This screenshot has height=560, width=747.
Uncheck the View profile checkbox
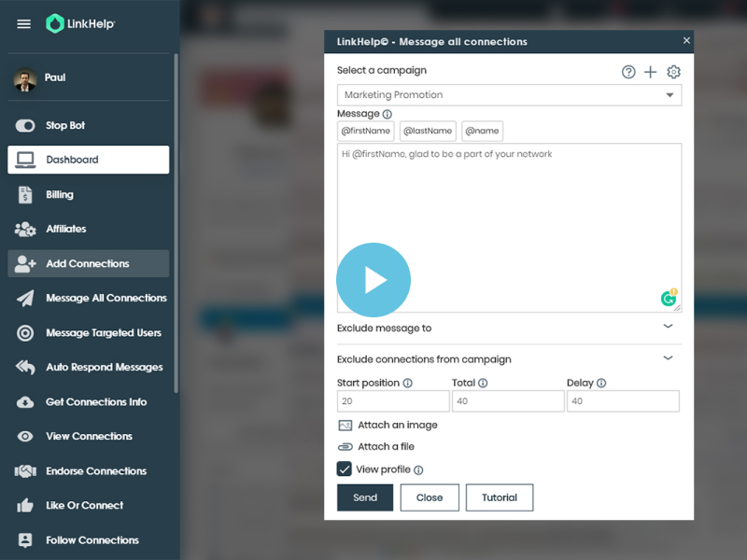[345, 469]
